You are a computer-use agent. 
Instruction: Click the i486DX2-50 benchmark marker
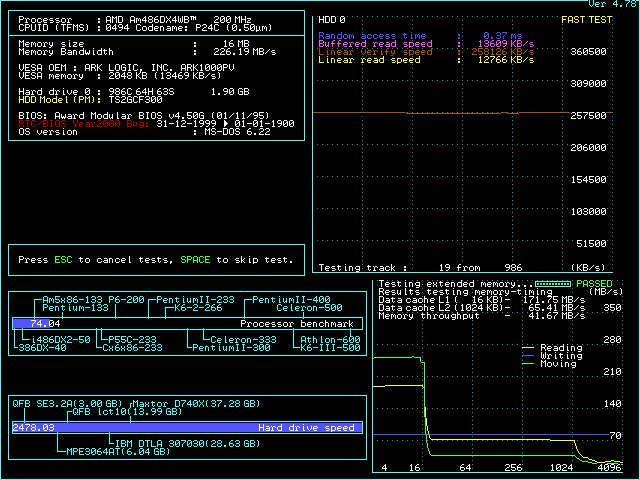point(60,340)
